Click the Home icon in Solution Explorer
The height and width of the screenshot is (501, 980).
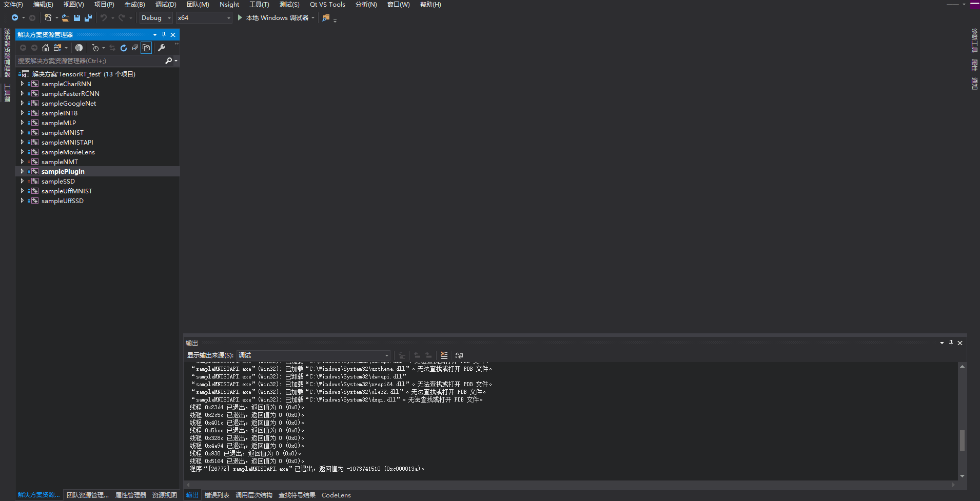[46, 48]
